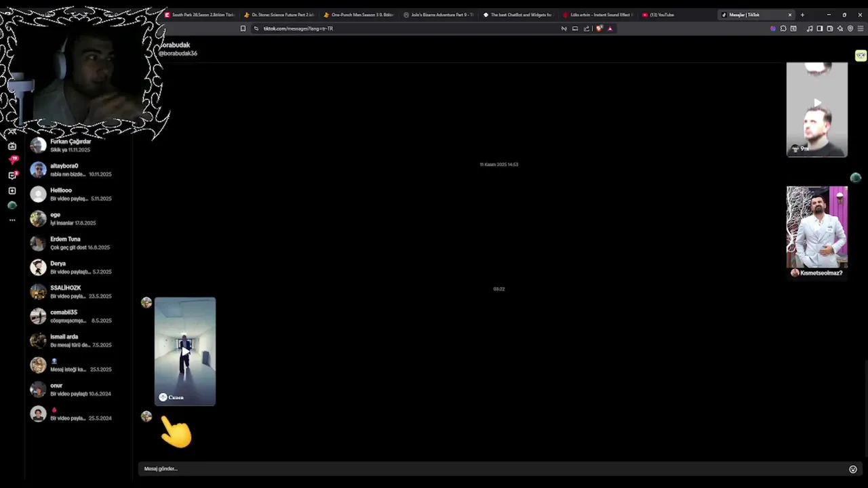
Task: Open chat with ege
Action: [x=78, y=218]
